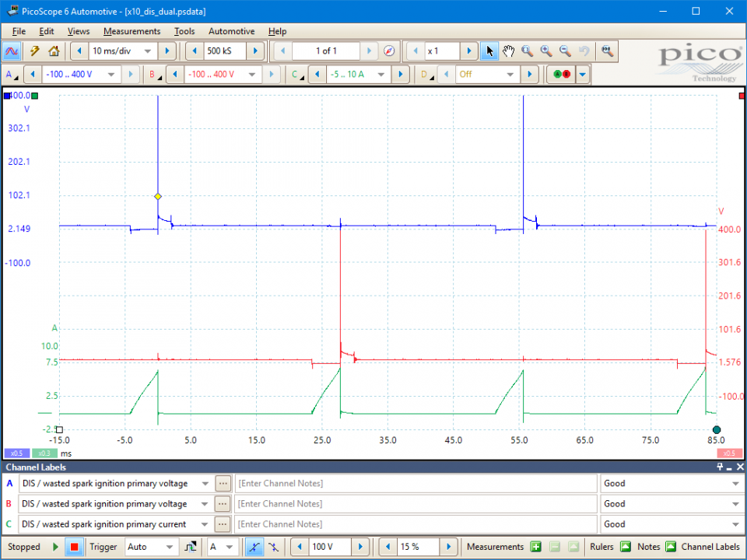Click the zoom-out magnifier tool

565,51
